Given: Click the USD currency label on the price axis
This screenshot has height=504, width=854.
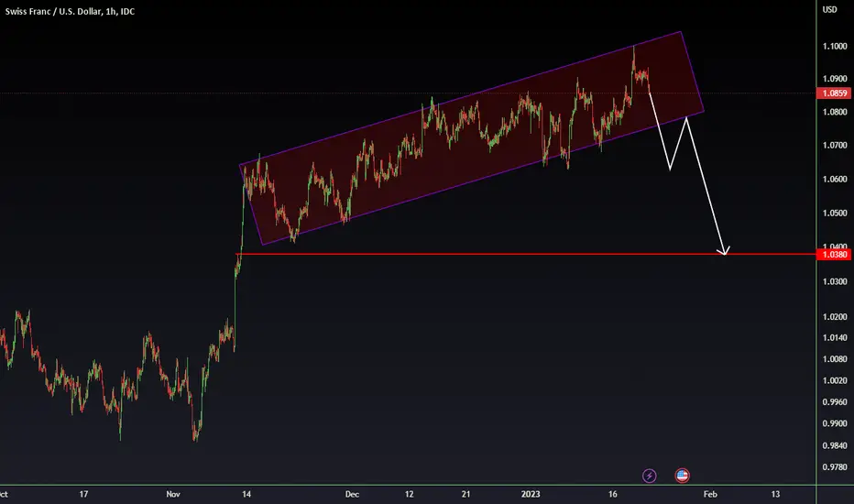Looking at the screenshot, I should coord(829,9).
